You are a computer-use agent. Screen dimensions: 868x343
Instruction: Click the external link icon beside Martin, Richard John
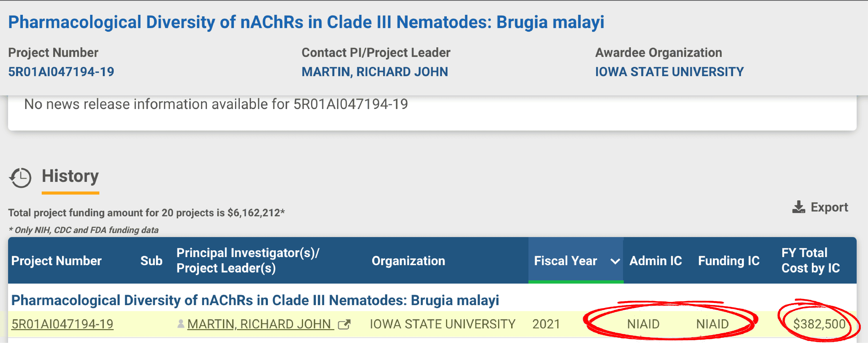coord(344,325)
